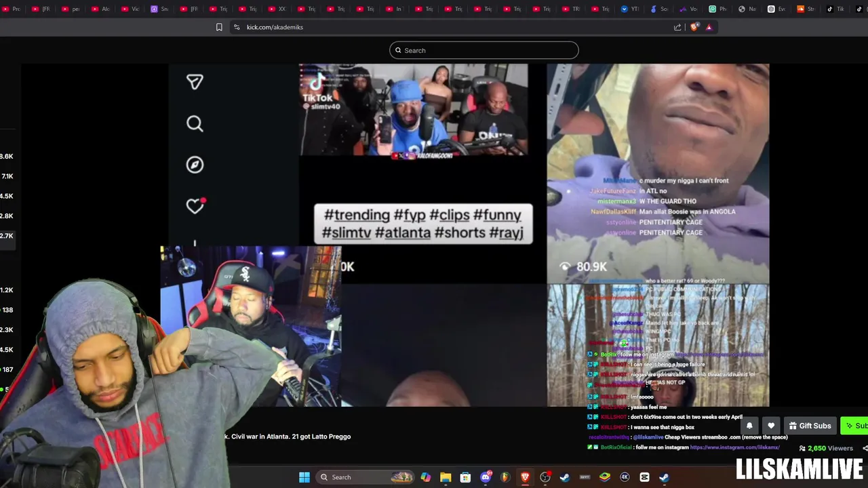Screen dimensions: 868x488
Task: Switch to the Tik TikTok browser tab
Action: (836, 9)
